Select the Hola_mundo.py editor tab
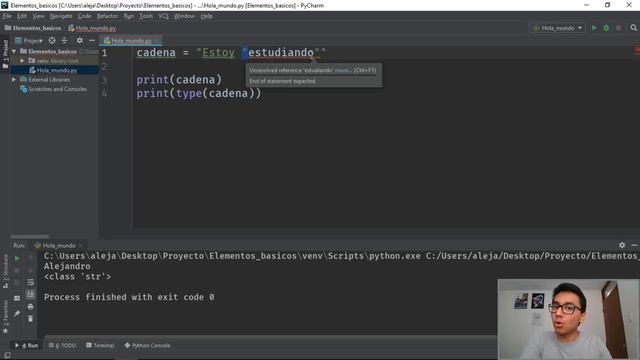The width and height of the screenshot is (640, 360). coord(131,41)
